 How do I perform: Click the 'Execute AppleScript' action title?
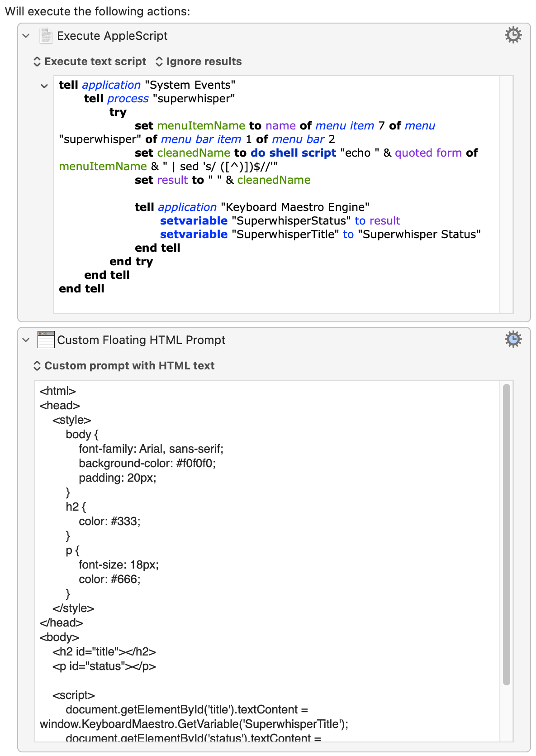pyautogui.click(x=112, y=36)
